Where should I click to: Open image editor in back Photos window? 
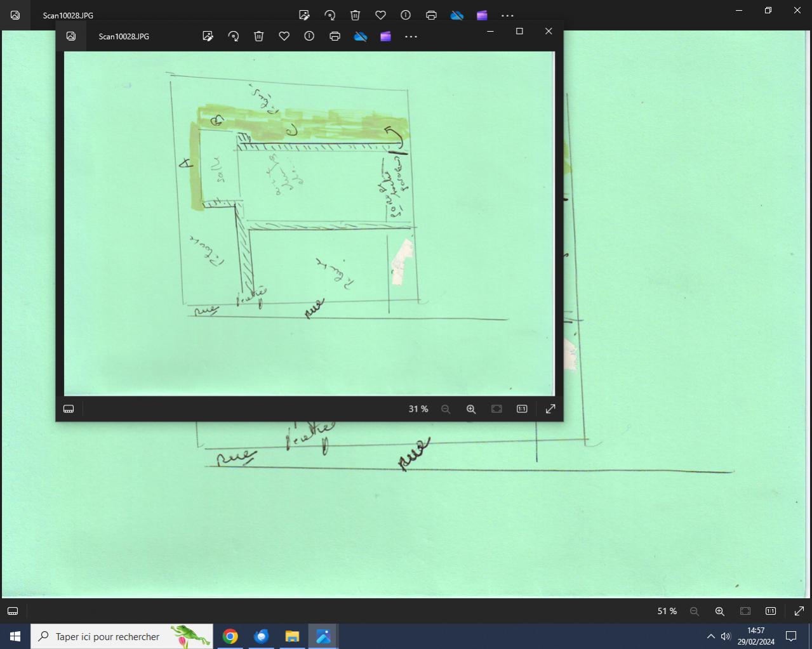coord(304,15)
